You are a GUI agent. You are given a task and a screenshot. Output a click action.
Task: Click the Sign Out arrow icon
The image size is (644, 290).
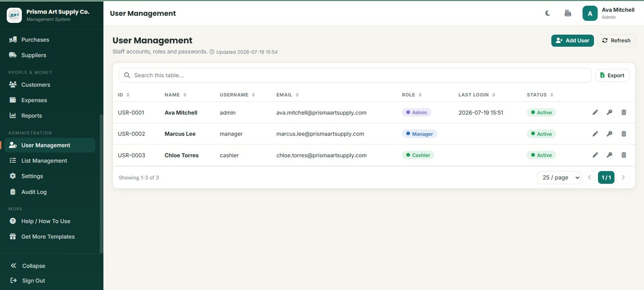(x=13, y=280)
